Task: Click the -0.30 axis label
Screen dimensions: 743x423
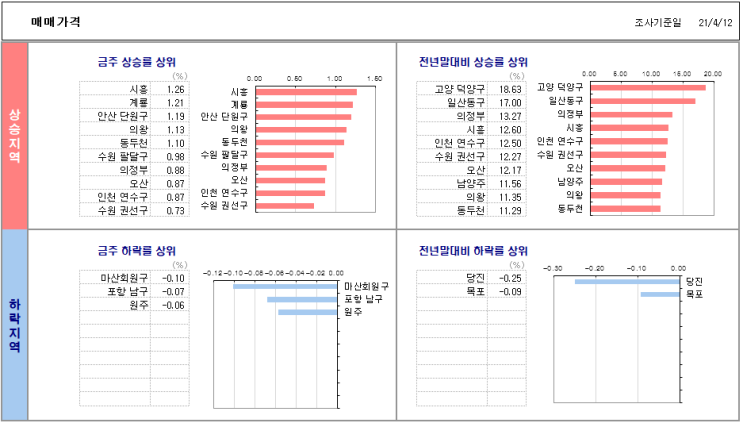Action: tap(553, 269)
